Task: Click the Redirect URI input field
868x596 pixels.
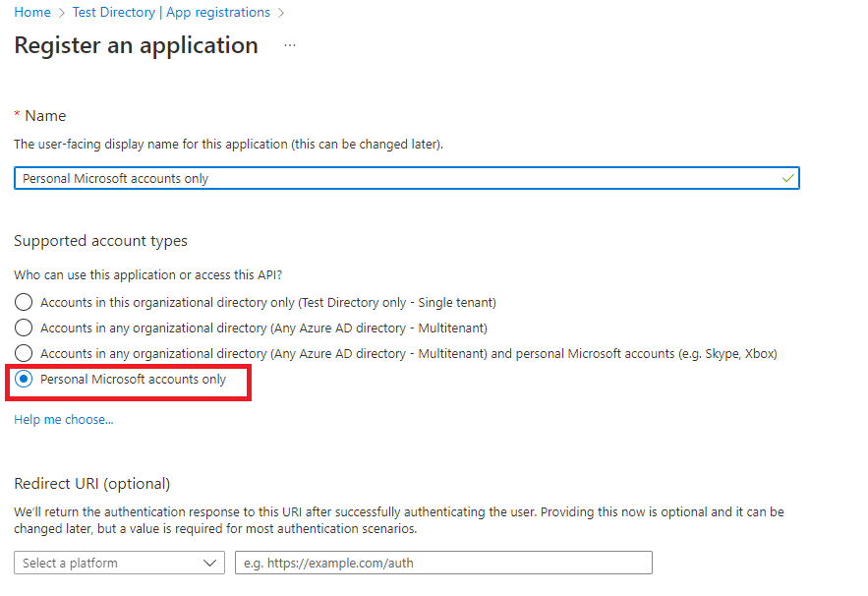Action: (442, 563)
